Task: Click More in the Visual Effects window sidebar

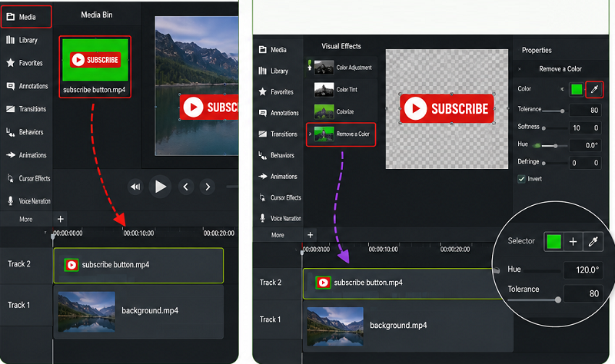Action: click(x=278, y=235)
